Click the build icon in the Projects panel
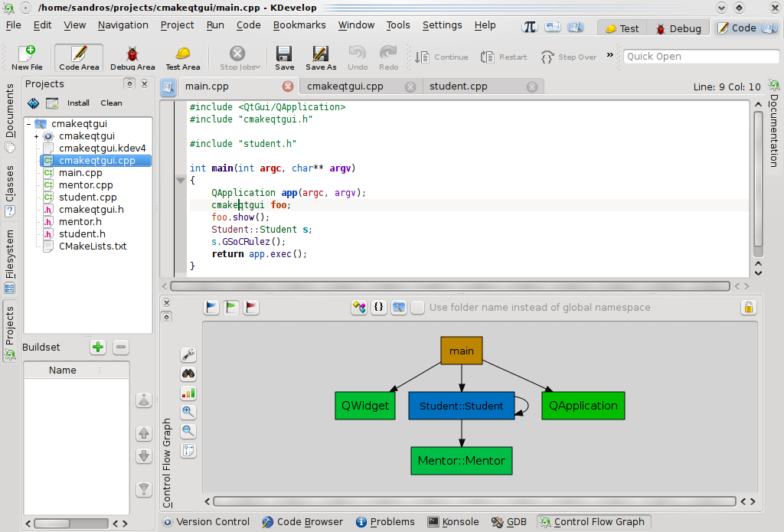784x532 pixels. (32, 103)
